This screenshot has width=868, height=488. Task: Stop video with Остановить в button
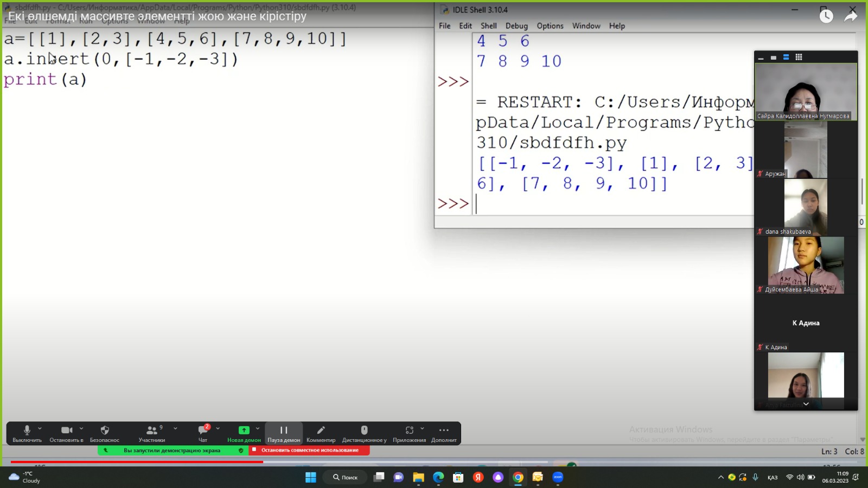click(66, 433)
